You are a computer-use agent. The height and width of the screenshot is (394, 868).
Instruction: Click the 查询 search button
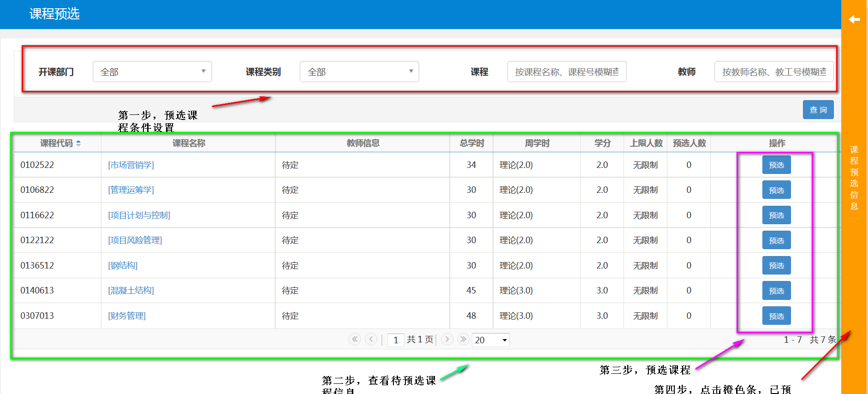pyautogui.click(x=818, y=110)
